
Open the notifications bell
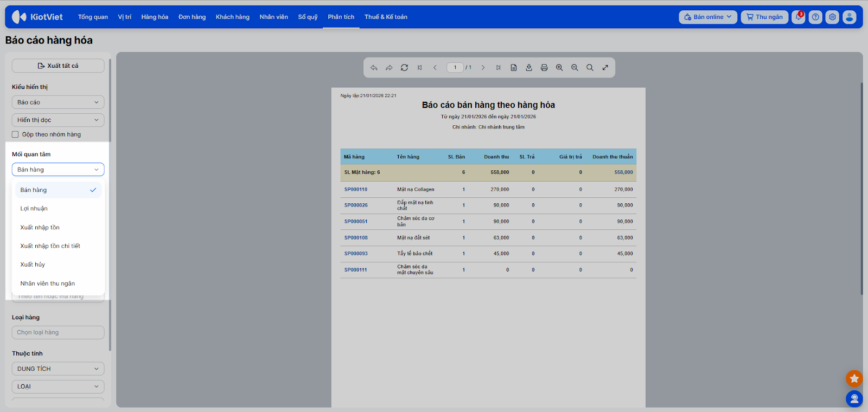pyautogui.click(x=798, y=17)
